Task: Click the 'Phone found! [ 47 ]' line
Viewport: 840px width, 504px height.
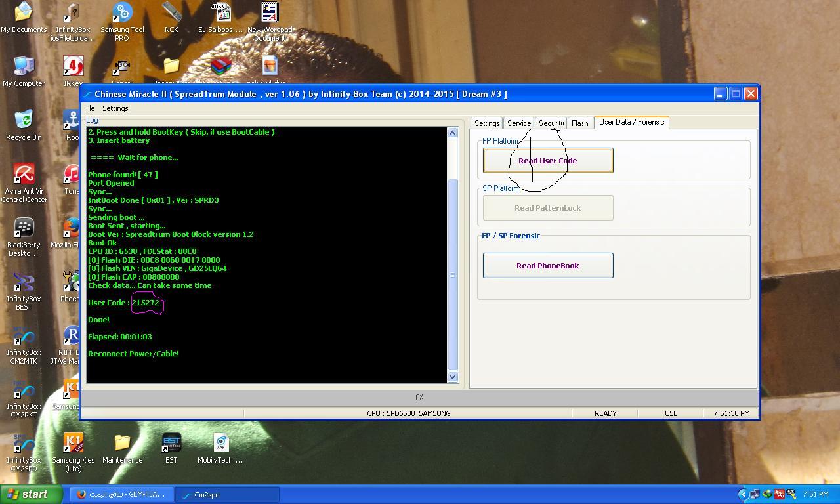Action: pos(123,175)
